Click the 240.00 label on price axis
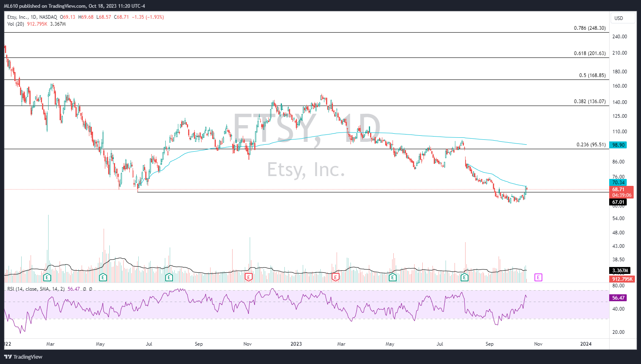 (x=620, y=37)
